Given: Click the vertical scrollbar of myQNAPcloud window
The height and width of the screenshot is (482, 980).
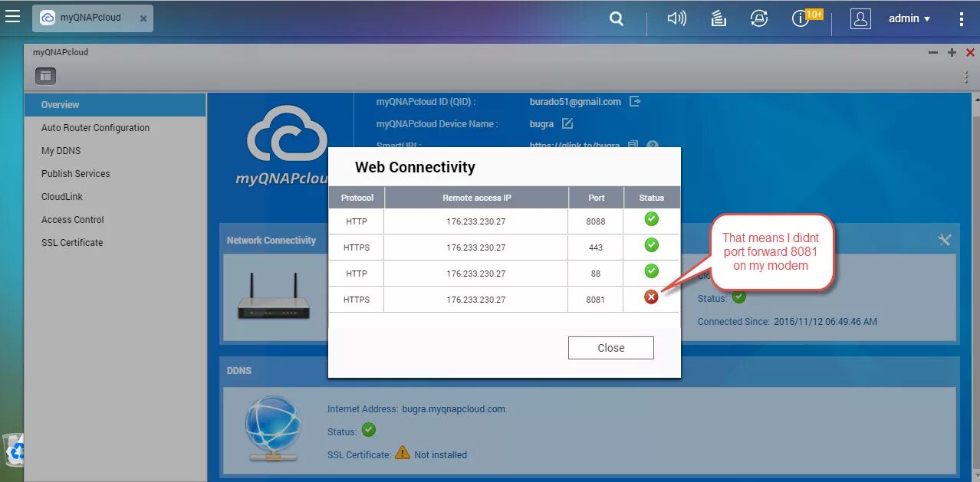Looking at the screenshot, I should (x=976, y=287).
